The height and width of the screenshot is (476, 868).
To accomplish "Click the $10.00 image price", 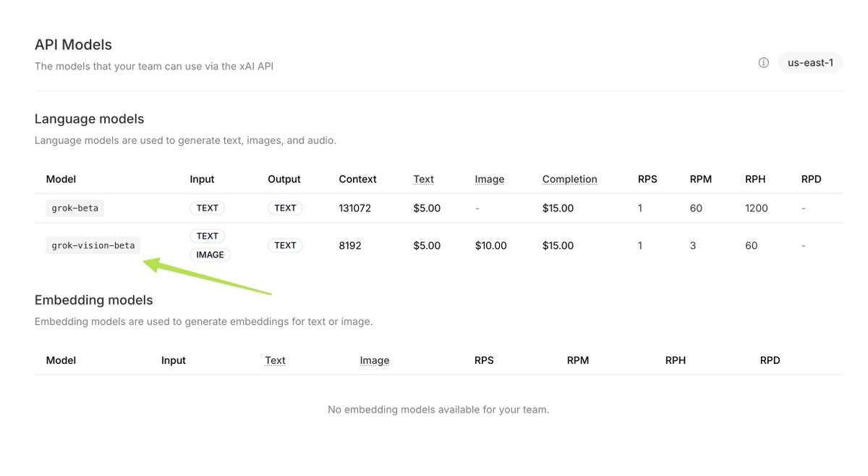I will point(491,246).
